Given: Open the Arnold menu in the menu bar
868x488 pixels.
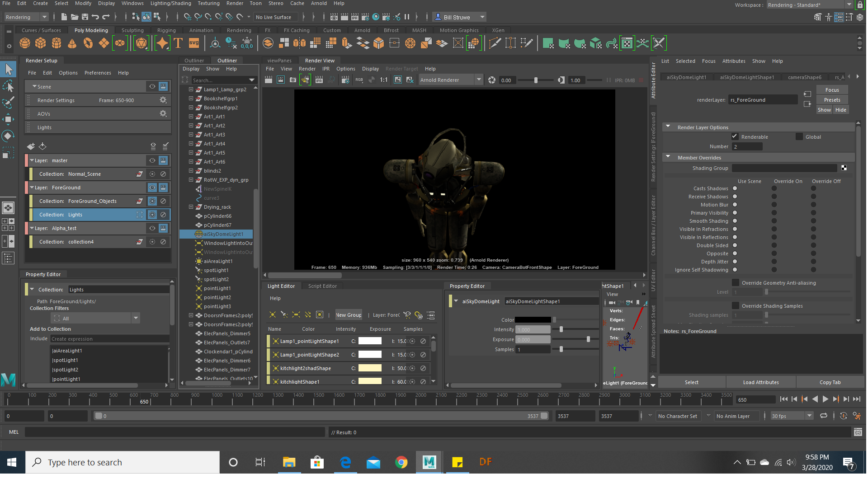Looking at the screenshot, I should click(319, 3).
